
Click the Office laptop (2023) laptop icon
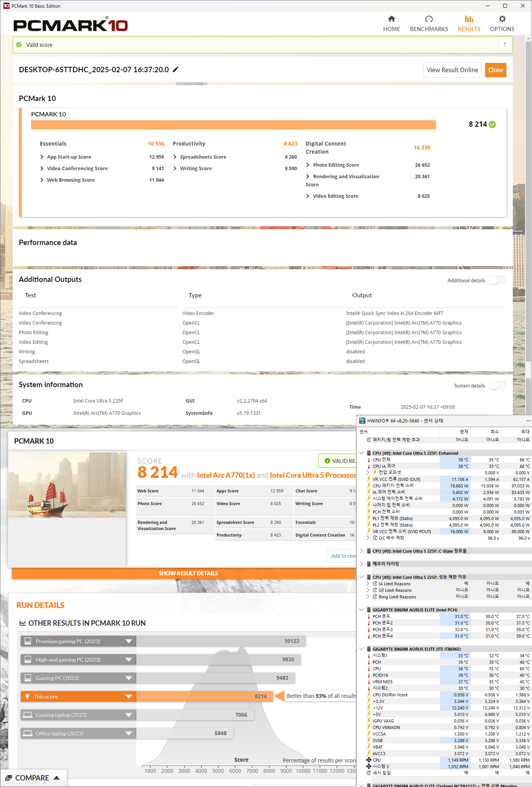[28, 733]
